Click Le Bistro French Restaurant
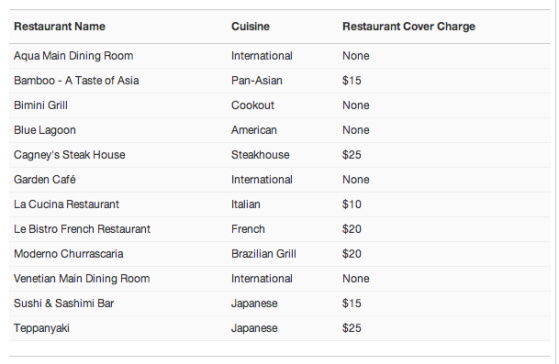Image resolution: width=559 pixels, height=364 pixels. [82, 229]
